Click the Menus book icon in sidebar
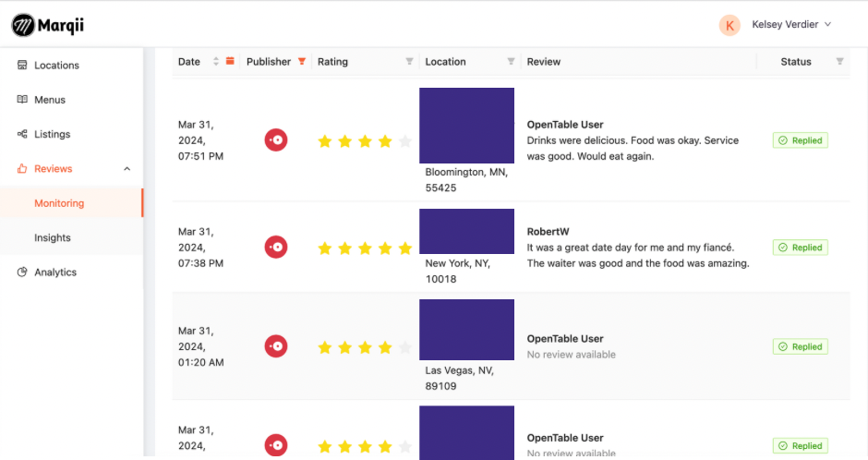 click(x=22, y=99)
